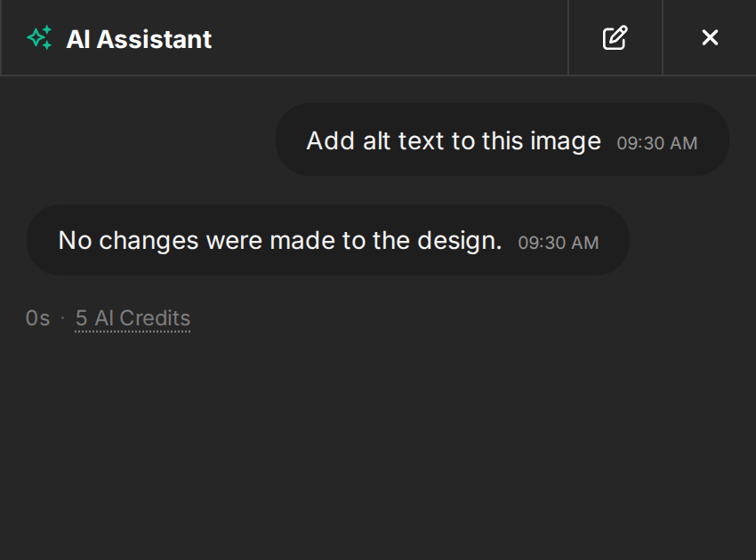Close the AI Assistant panel
The image size is (756, 560).
click(710, 37)
